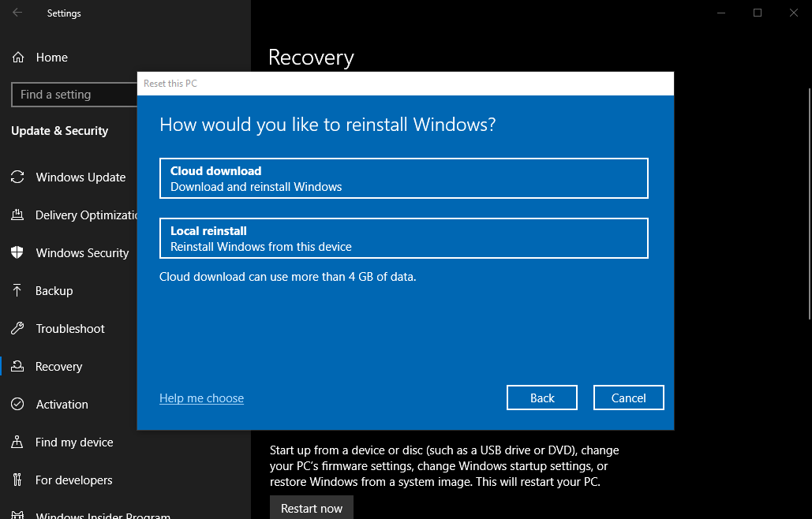
Task: Maximize the Settings window
Action: point(758,13)
